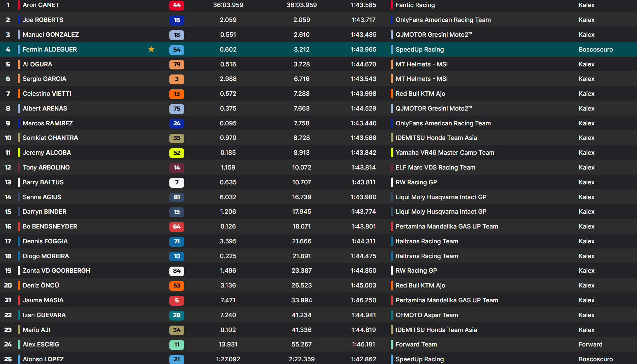Click team name Fantic Racing
The height and width of the screenshot is (364, 637).
pyautogui.click(x=415, y=5)
